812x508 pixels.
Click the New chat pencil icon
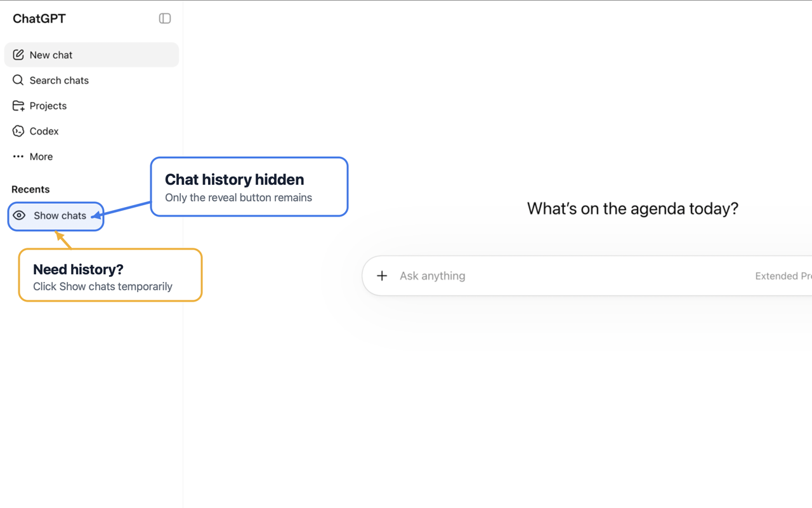pos(18,55)
